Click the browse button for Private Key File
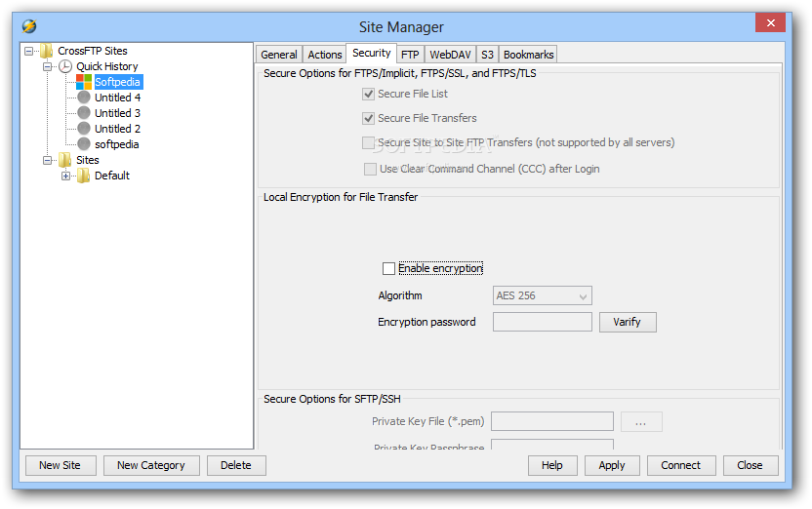This screenshot has width=812, height=509. pos(641,421)
